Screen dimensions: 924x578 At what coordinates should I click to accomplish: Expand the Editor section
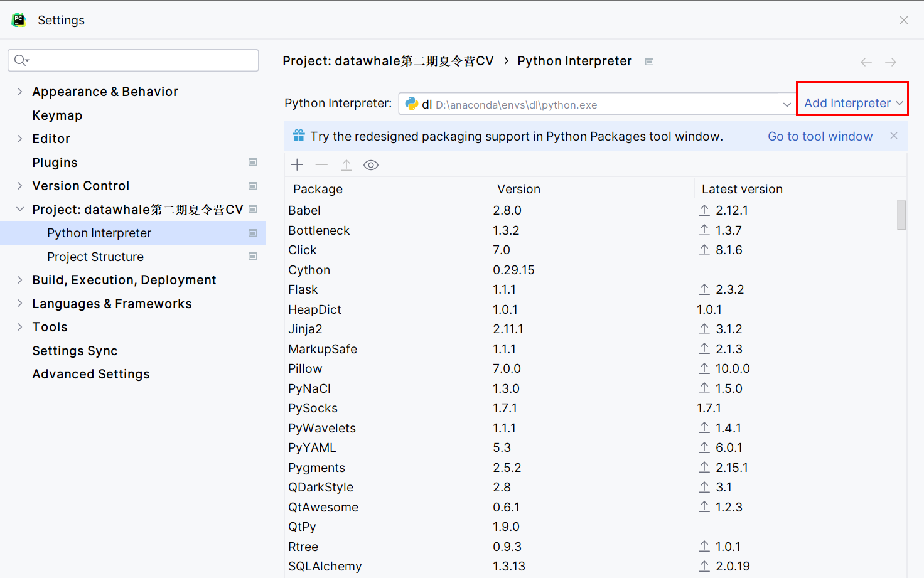tap(19, 139)
